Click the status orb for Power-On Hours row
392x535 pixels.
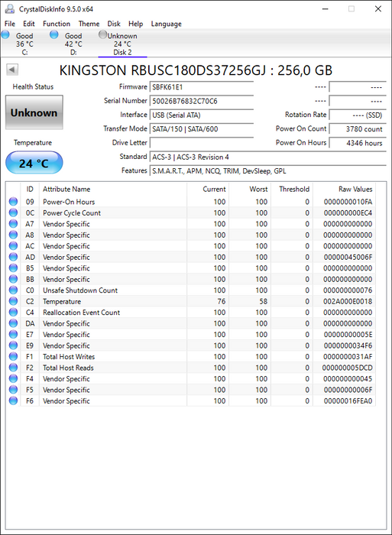click(13, 202)
